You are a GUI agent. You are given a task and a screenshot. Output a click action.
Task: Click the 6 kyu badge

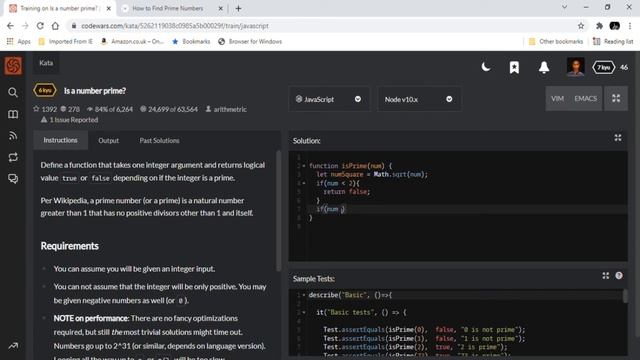click(45, 90)
